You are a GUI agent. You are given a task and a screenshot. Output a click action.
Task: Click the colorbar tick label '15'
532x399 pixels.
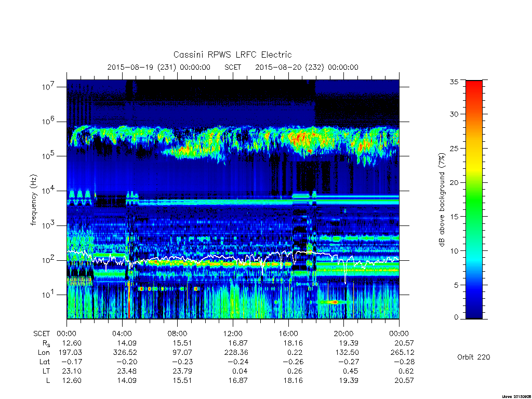[x=454, y=217]
